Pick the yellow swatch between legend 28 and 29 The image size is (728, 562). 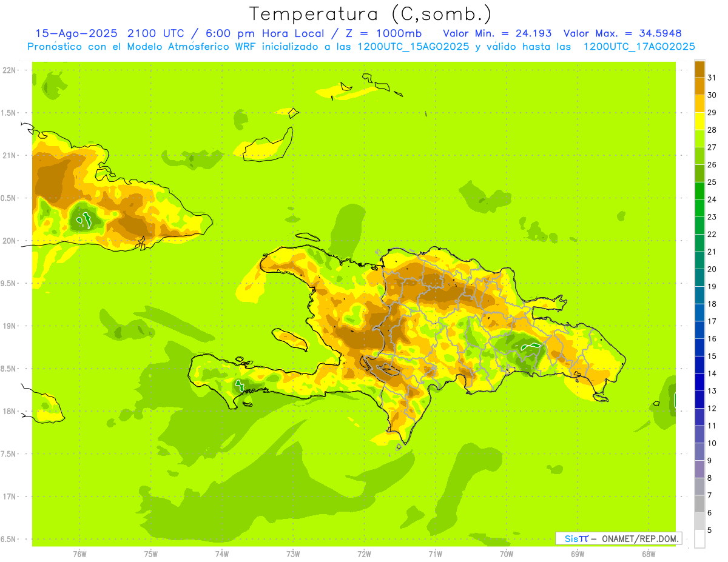click(x=699, y=121)
